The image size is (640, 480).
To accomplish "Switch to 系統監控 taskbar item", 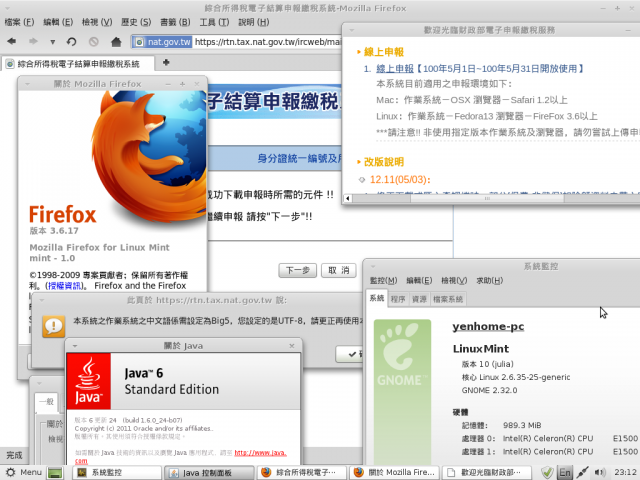I will (117, 473).
